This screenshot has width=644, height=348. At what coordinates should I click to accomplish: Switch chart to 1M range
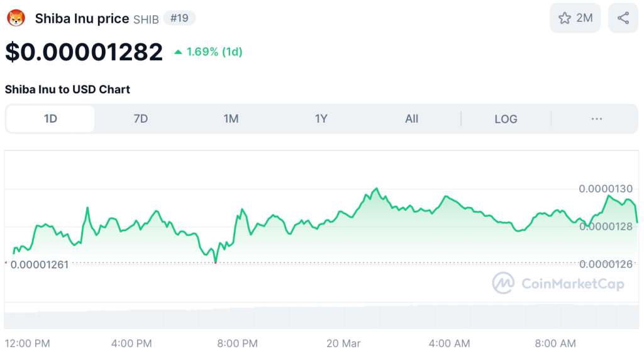[x=231, y=119]
